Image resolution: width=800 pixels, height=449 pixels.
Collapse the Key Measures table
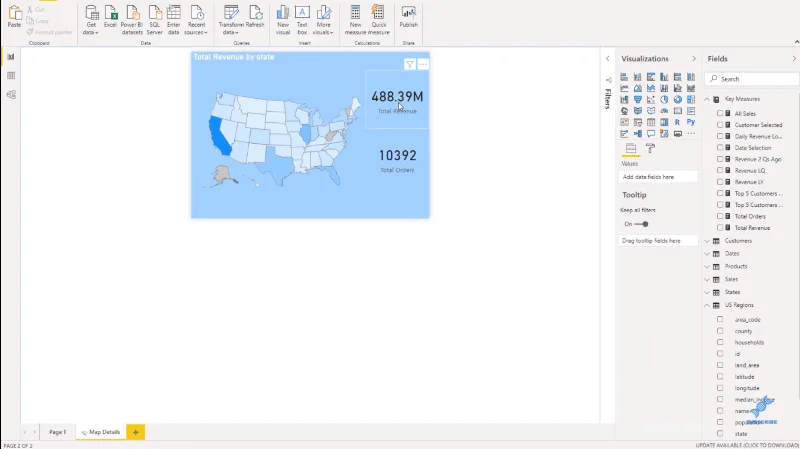tap(707, 99)
